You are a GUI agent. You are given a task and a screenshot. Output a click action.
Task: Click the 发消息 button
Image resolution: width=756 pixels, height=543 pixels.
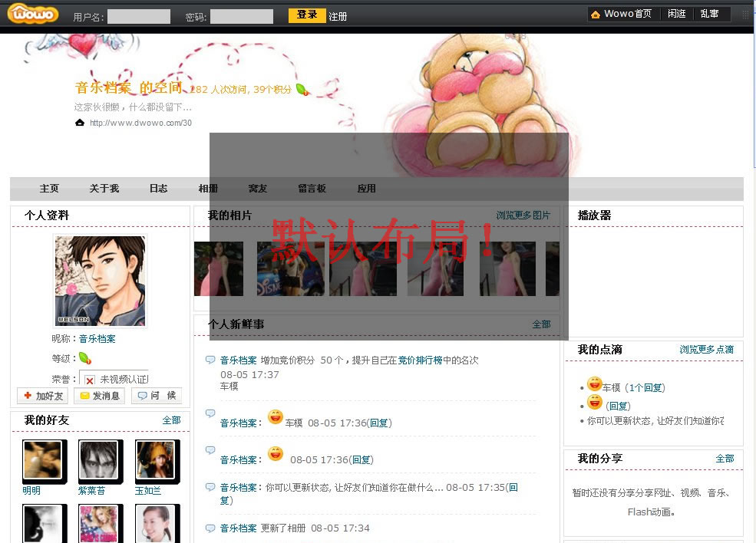tap(100, 396)
